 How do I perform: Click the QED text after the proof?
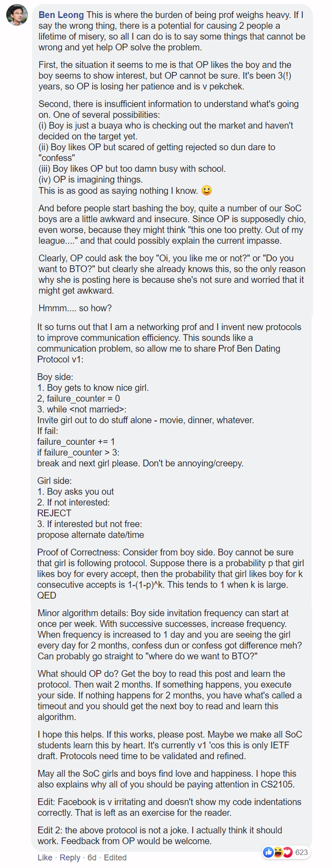click(47, 595)
